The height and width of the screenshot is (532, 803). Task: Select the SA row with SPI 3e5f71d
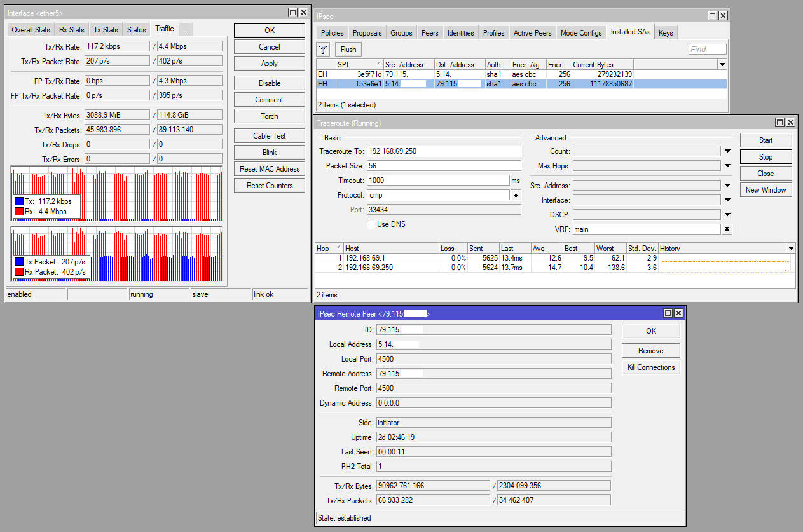(x=521, y=74)
